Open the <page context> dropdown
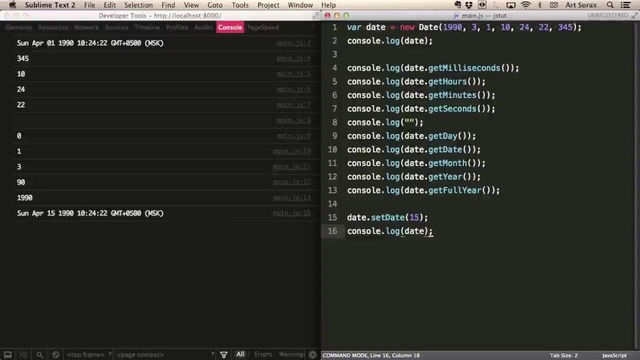Viewport: 640px width, 360px height. coord(165,355)
